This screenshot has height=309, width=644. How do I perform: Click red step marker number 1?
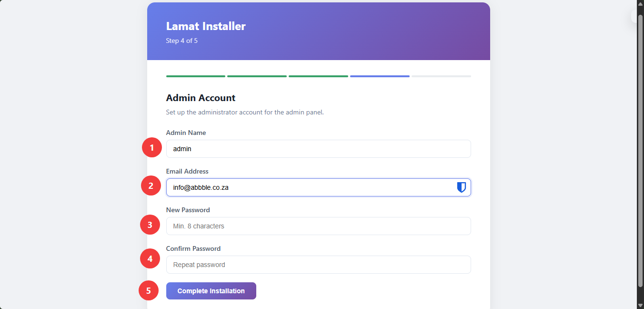pyautogui.click(x=152, y=147)
